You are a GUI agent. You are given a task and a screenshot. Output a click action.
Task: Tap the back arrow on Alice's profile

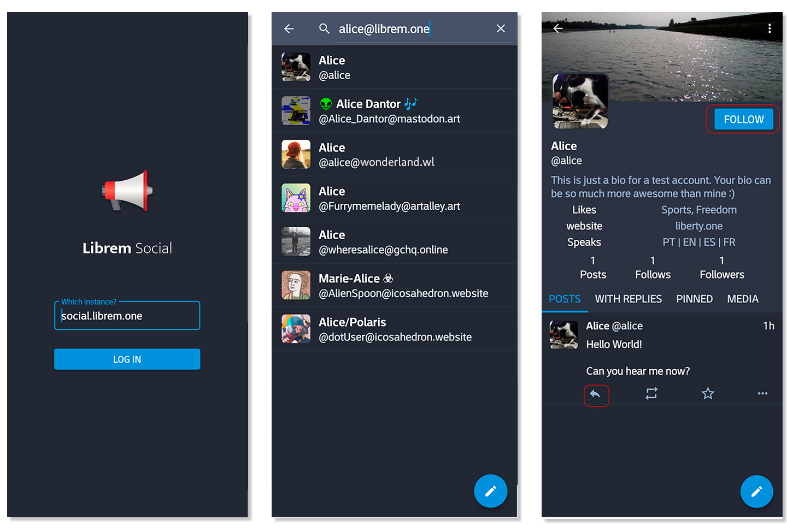(557, 28)
